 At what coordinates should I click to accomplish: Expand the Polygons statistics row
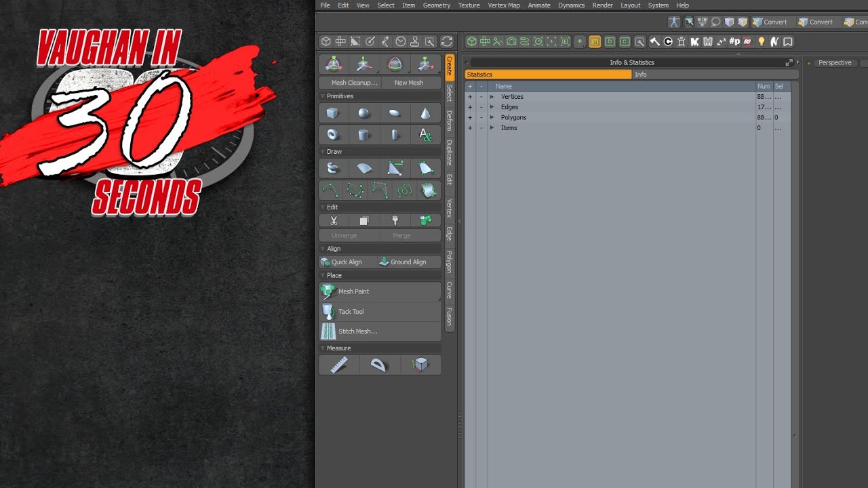(492, 117)
